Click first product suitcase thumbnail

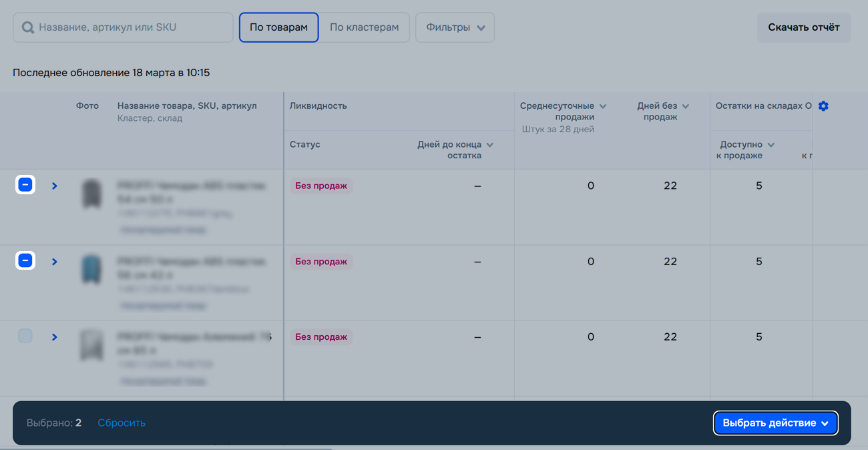[x=91, y=194]
